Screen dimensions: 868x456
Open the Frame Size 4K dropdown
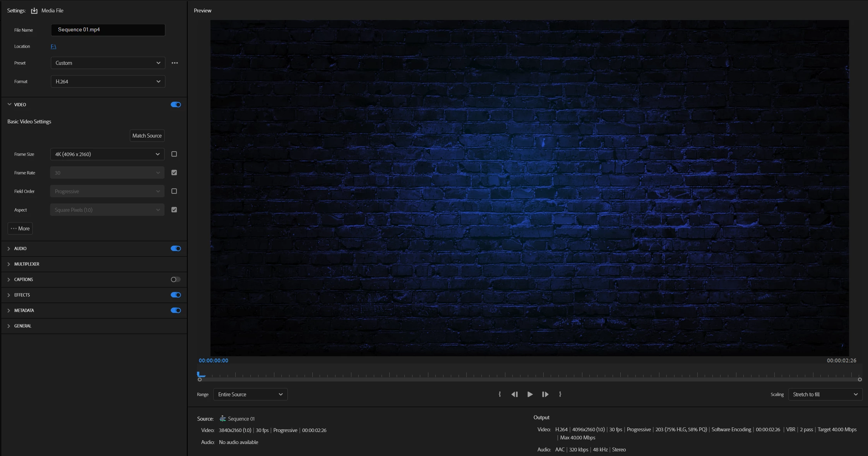(x=107, y=154)
